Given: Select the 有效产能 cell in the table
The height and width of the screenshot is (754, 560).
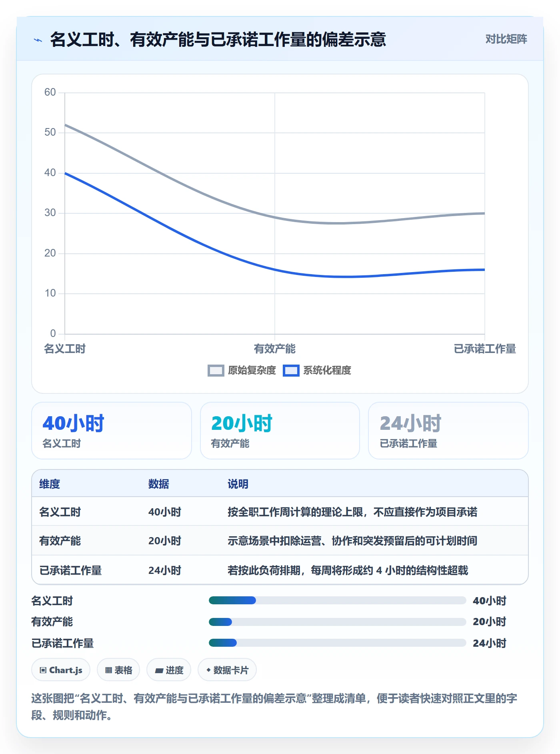Looking at the screenshot, I should (60, 541).
